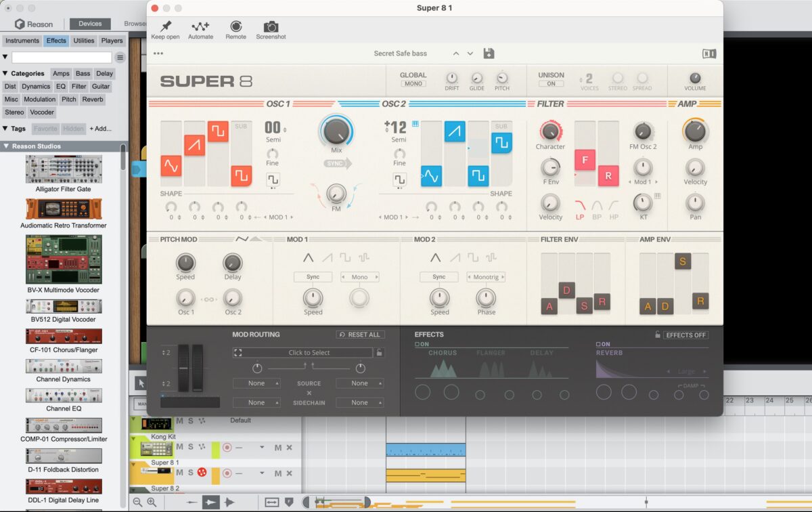
Task: Choose the MOD 1 triangle waveform
Action: pos(309,257)
